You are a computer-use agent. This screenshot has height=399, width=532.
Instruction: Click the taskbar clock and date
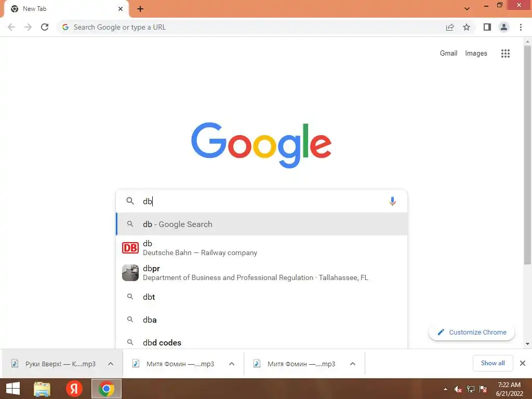pos(509,389)
